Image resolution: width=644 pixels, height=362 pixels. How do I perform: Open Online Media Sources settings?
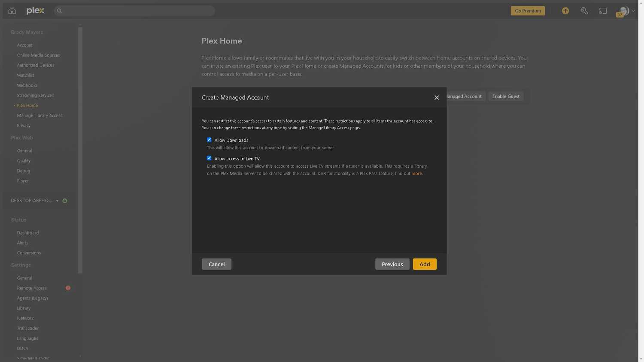click(39, 55)
